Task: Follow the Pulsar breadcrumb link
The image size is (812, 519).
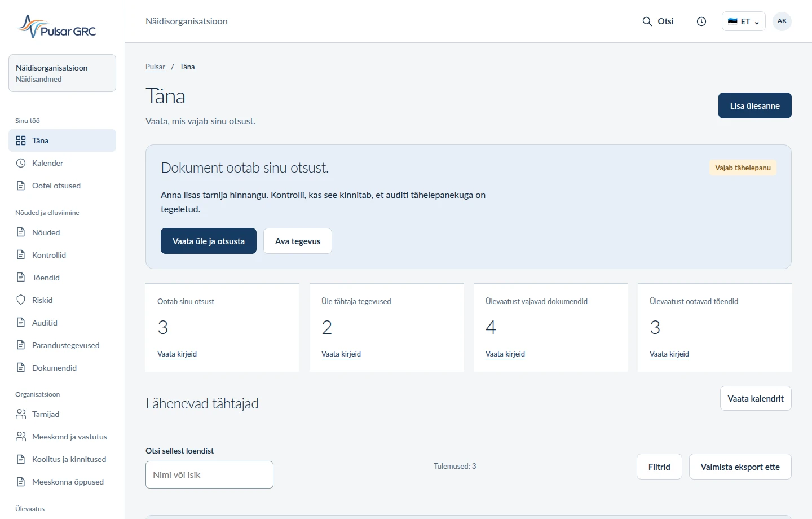Action: [155, 67]
